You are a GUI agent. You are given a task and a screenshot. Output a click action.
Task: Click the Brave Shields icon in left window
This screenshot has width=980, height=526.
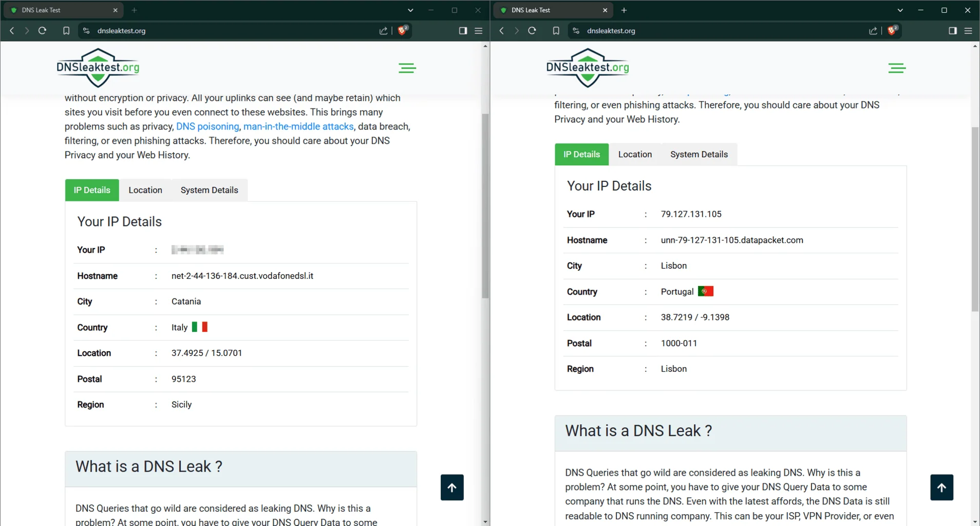(x=403, y=30)
